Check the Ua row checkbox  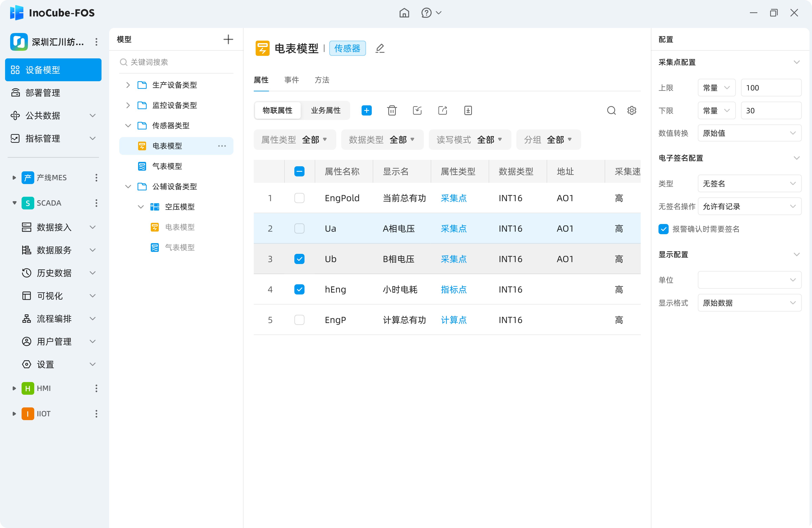(299, 228)
